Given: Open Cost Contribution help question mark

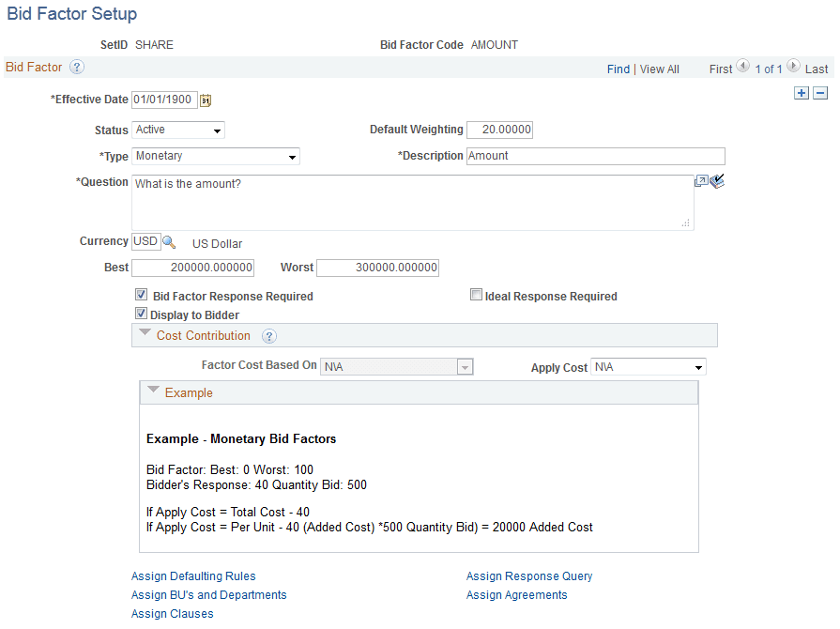Looking at the screenshot, I should 269,336.
